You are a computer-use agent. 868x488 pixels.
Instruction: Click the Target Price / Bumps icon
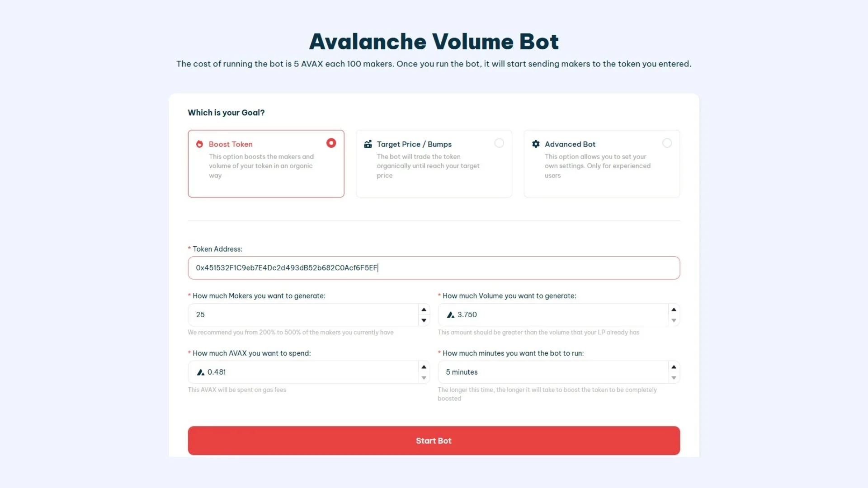click(368, 144)
